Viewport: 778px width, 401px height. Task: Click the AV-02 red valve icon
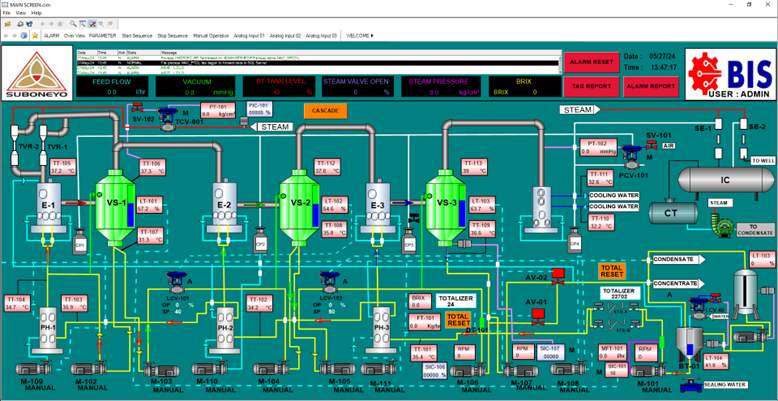(557, 272)
